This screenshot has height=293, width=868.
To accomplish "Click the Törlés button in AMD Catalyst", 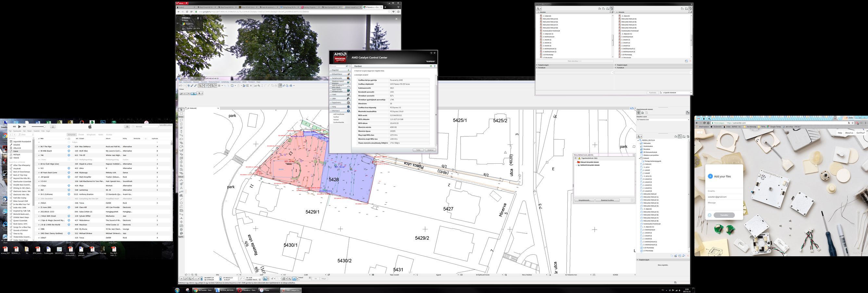I will 419,150.
